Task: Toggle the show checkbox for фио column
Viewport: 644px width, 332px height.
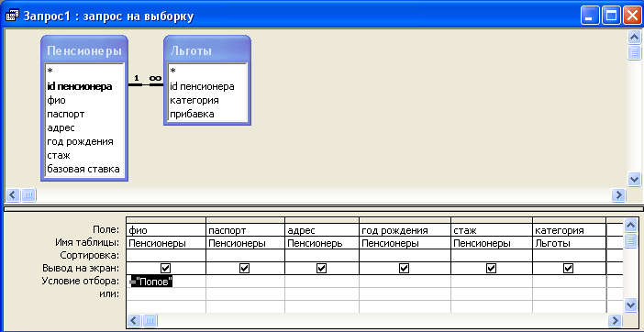Action: coord(166,268)
